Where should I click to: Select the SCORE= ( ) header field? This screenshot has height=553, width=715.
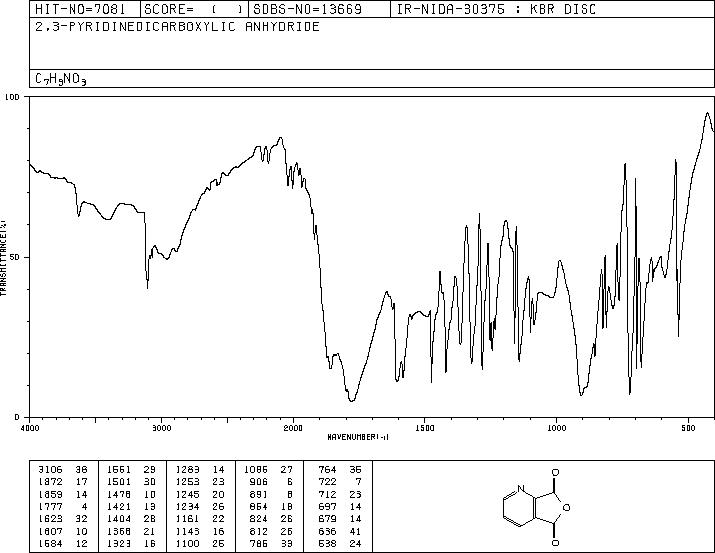[193, 9]
